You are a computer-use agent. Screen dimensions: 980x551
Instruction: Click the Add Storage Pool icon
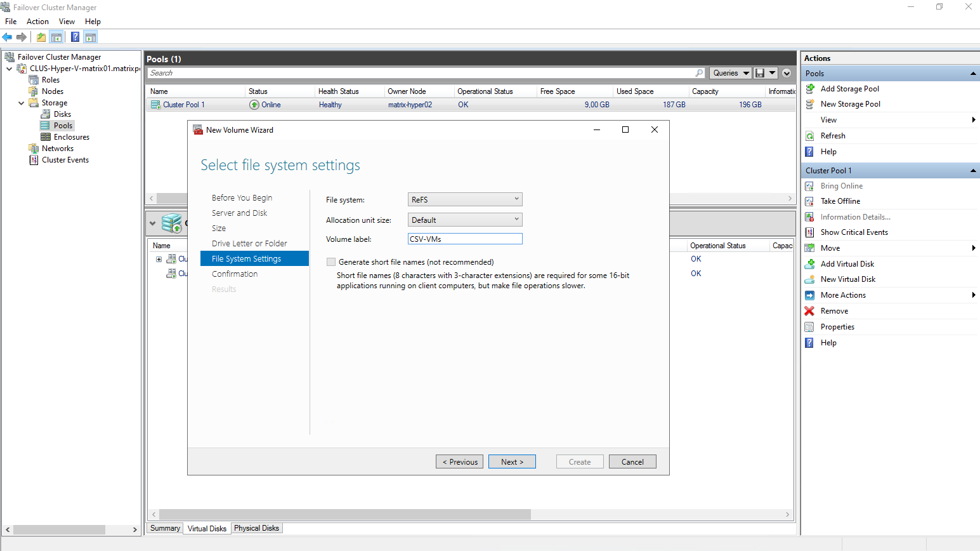pyautogui.click(x=810, y=89)
